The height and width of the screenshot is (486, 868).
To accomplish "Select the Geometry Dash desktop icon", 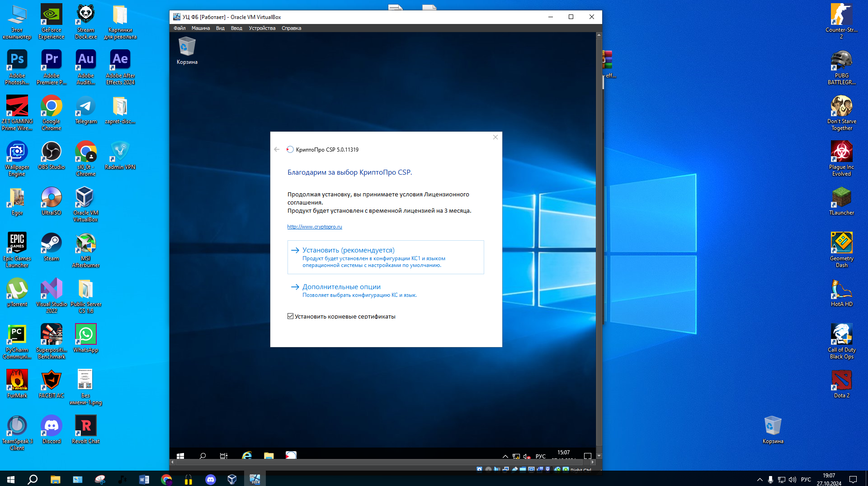I will [x=841, y=249].
